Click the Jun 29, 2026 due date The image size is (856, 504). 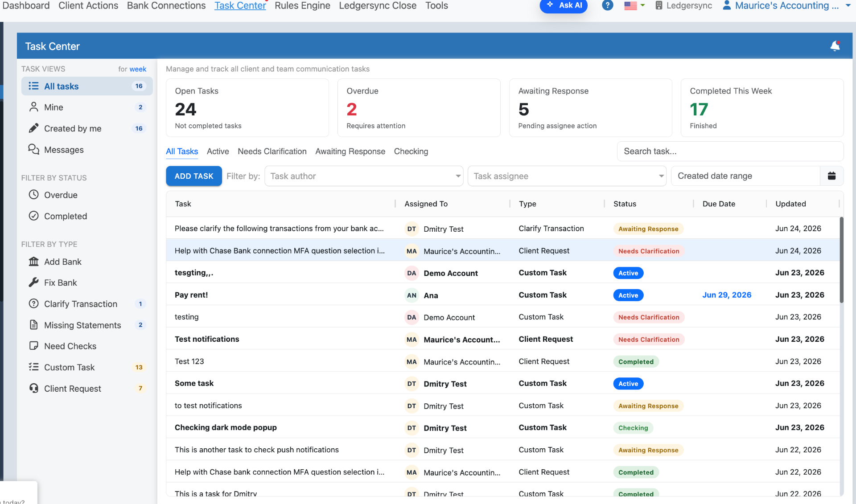tap(727, 295)
